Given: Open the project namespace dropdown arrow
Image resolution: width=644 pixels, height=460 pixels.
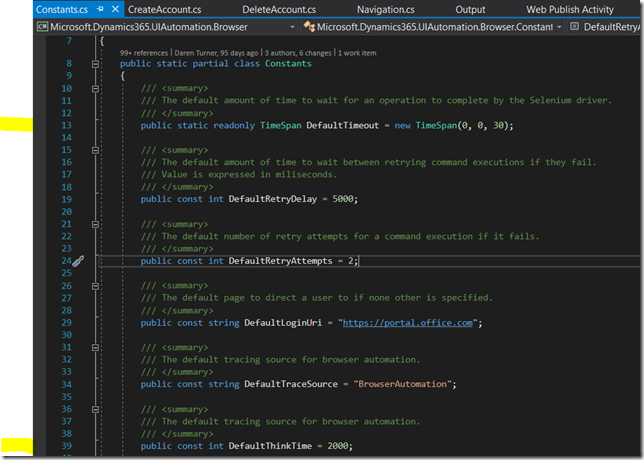Looking at the screenshot, I should tap(292, 27).
